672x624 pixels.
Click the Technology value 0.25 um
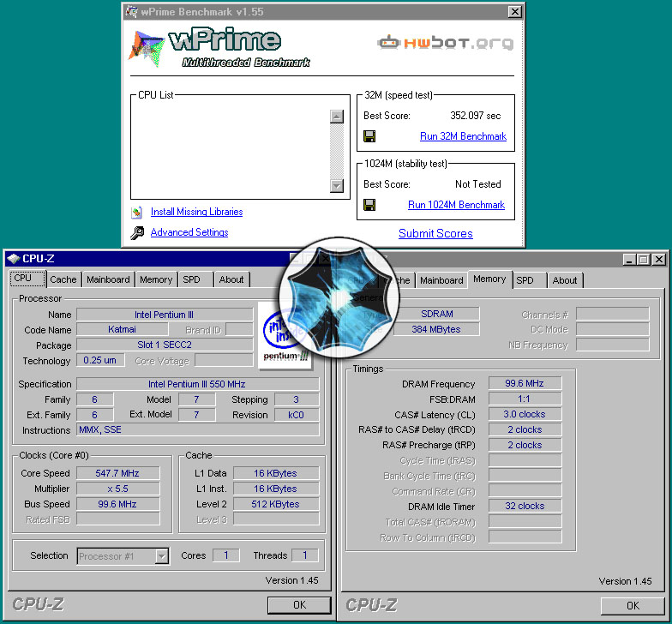(100, 360)
